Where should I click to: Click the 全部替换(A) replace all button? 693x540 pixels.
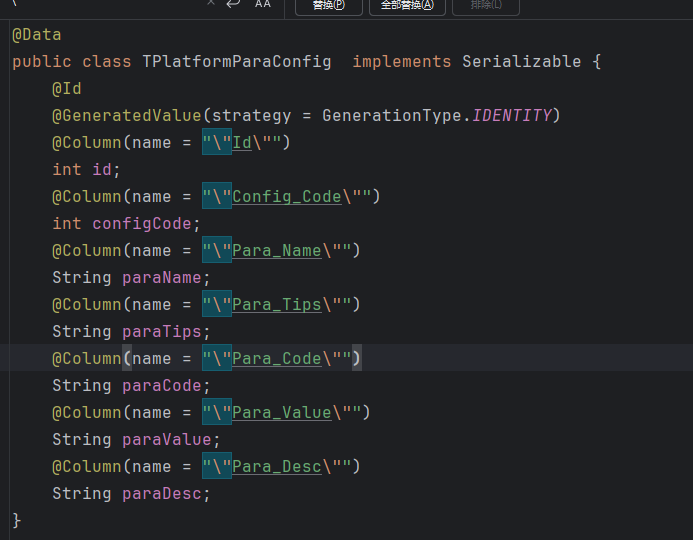pos(407,6)
